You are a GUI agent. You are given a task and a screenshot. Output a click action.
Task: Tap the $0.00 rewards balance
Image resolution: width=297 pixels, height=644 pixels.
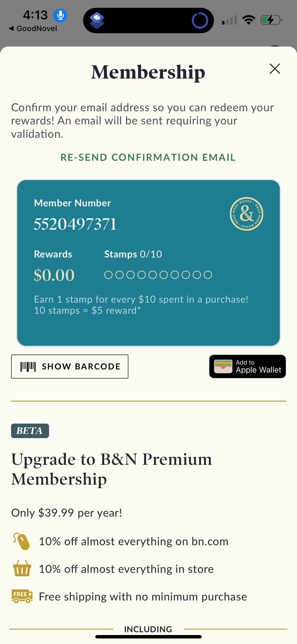tap(54, 275)
